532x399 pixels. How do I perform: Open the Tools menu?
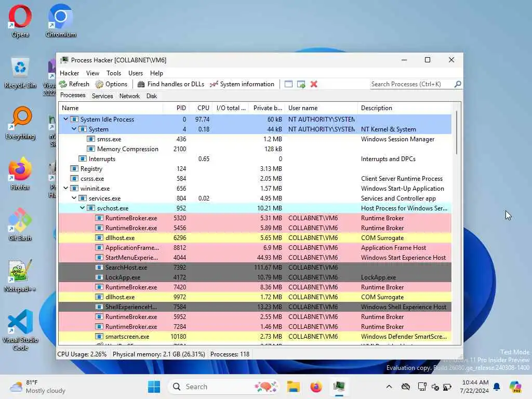click(x=114, y=73)
